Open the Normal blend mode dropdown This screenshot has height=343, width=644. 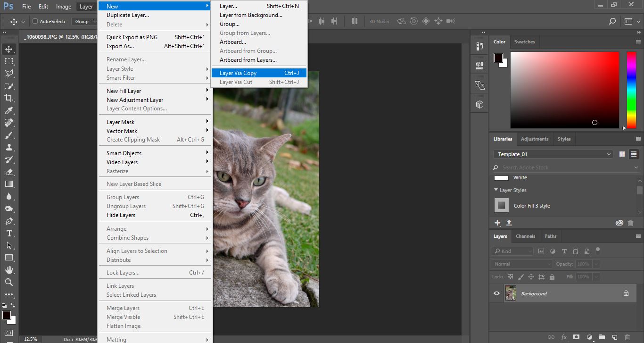click(x=521, y=264)
